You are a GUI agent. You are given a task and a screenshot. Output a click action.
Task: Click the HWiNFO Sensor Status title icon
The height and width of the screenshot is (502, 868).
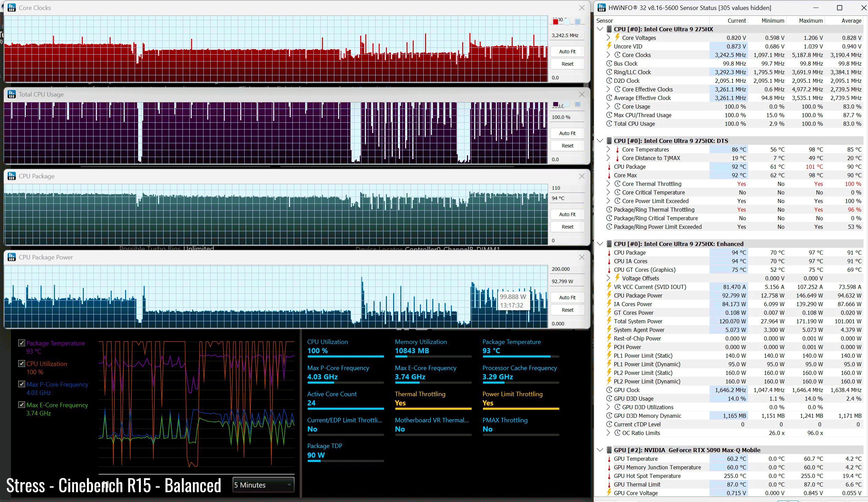pyautogui.click(x=601, y=8)
